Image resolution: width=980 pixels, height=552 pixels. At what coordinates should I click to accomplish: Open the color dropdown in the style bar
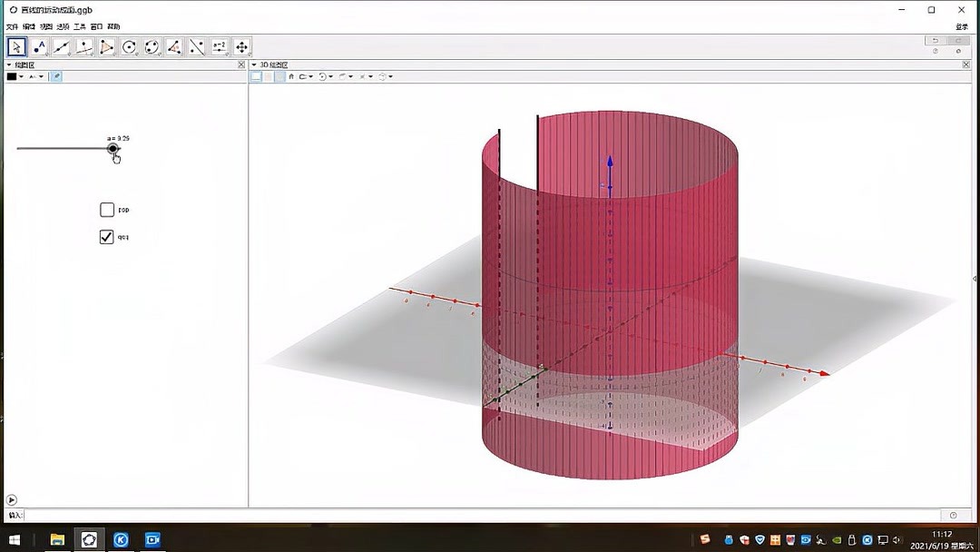pyautogui.click(x=22, y=76)
